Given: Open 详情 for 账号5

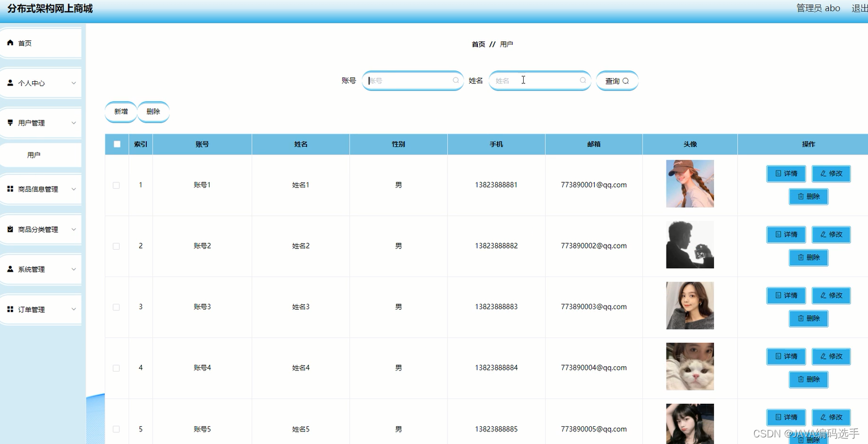Looking at the screenshot, I should pos(786,417).
